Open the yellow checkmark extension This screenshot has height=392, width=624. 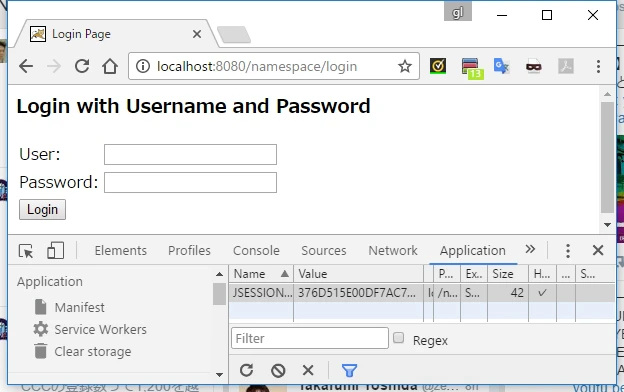pos(438,66)
